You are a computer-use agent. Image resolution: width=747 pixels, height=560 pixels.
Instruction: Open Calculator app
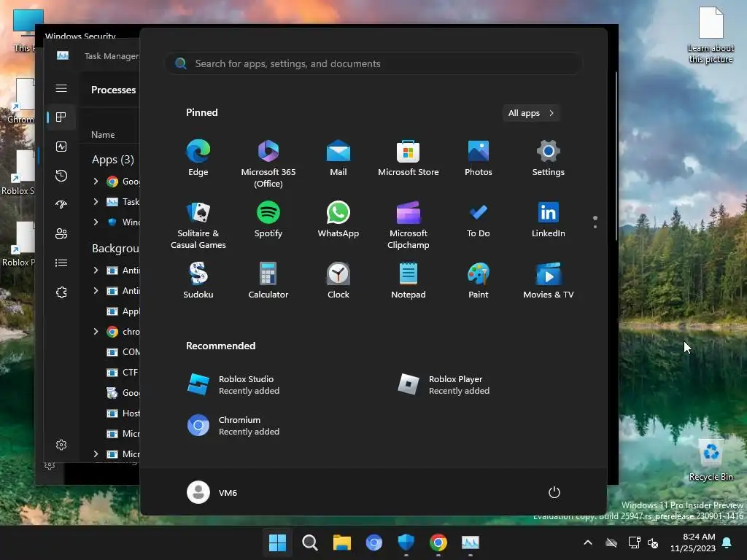[268, 281]
